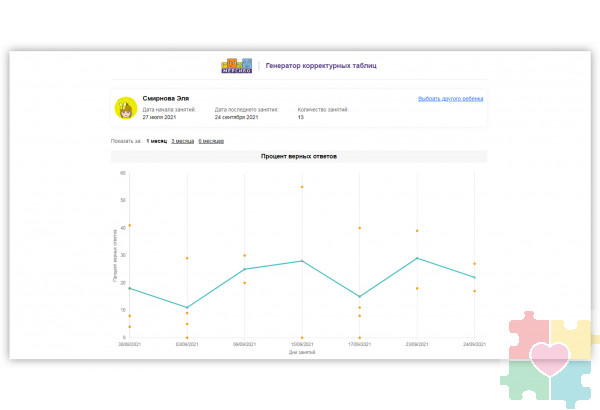Screen dimensions: 600x410
Task: Open the Выбрать другого ребенка link
Action: (x=450, y=98)
